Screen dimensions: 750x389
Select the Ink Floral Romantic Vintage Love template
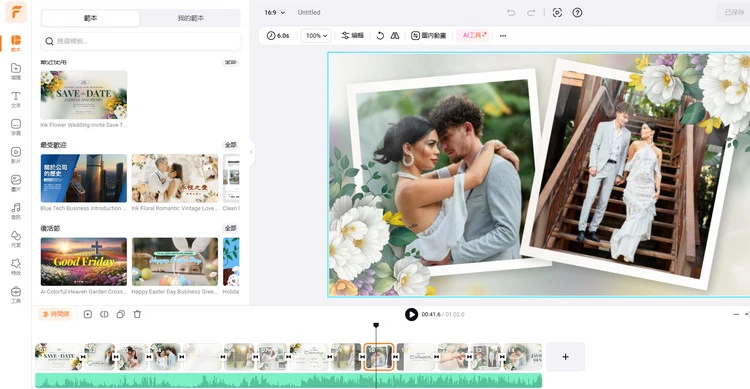175,178
